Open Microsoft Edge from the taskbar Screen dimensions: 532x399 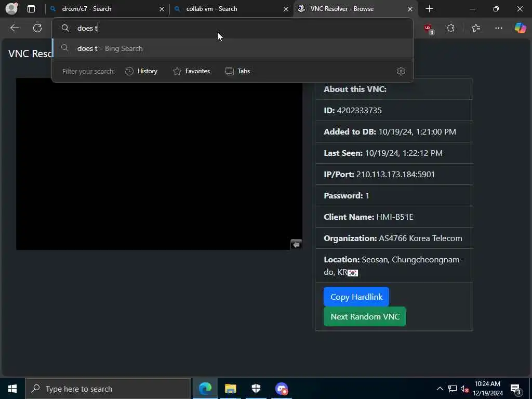(205, 389)
